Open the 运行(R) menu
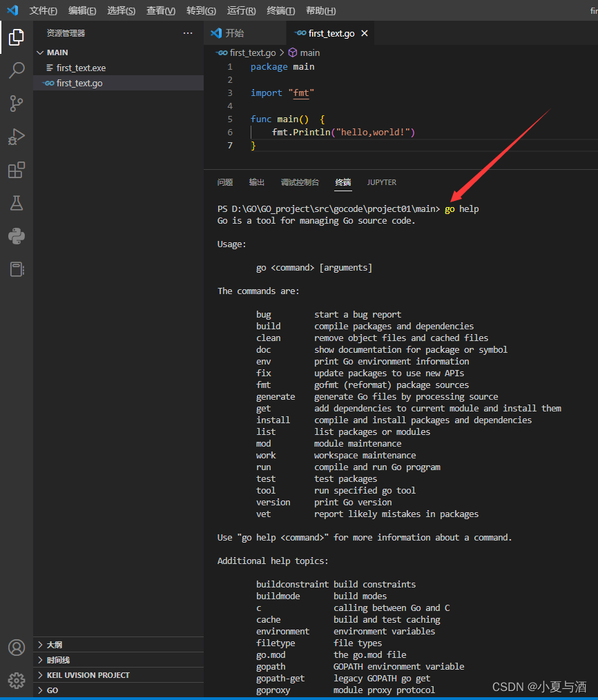598x700 pixels. tap(241, 10)
